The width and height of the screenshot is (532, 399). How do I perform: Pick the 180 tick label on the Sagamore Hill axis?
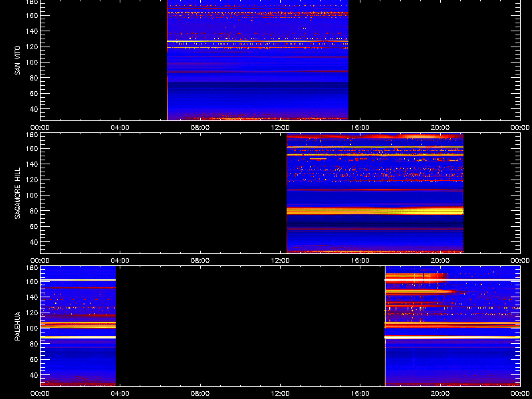31,135
